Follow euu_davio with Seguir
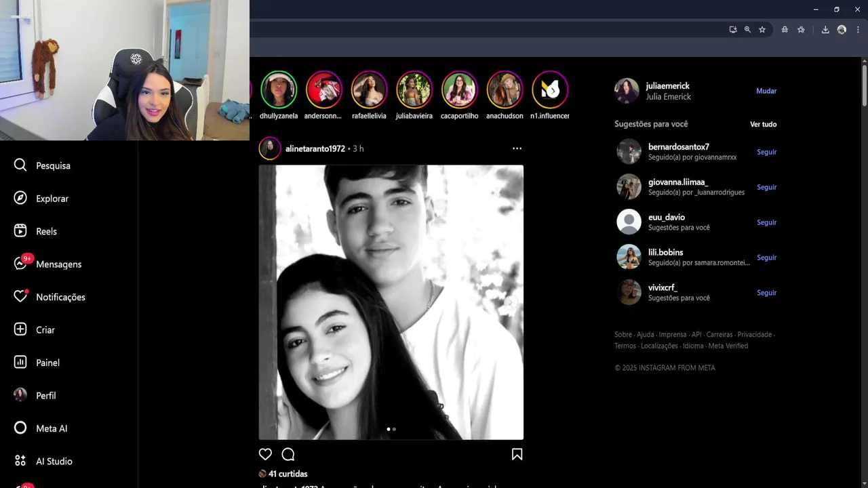 click(767, 222)
